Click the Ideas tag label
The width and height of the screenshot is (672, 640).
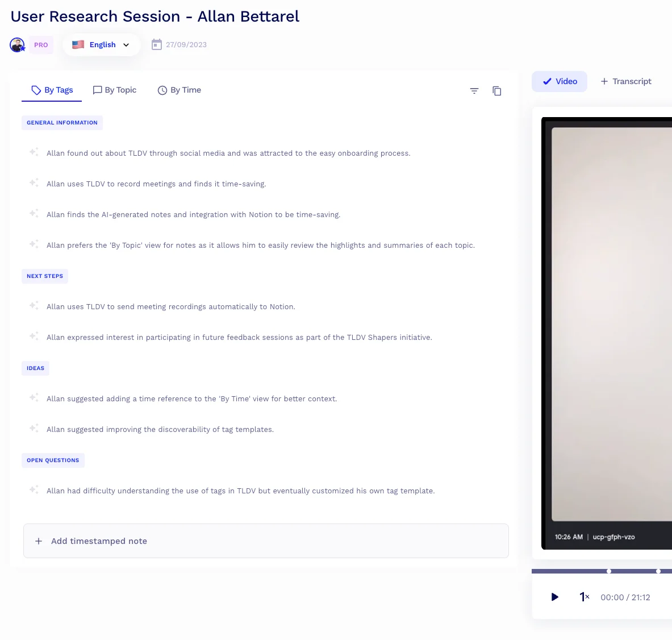coord(36,368)
